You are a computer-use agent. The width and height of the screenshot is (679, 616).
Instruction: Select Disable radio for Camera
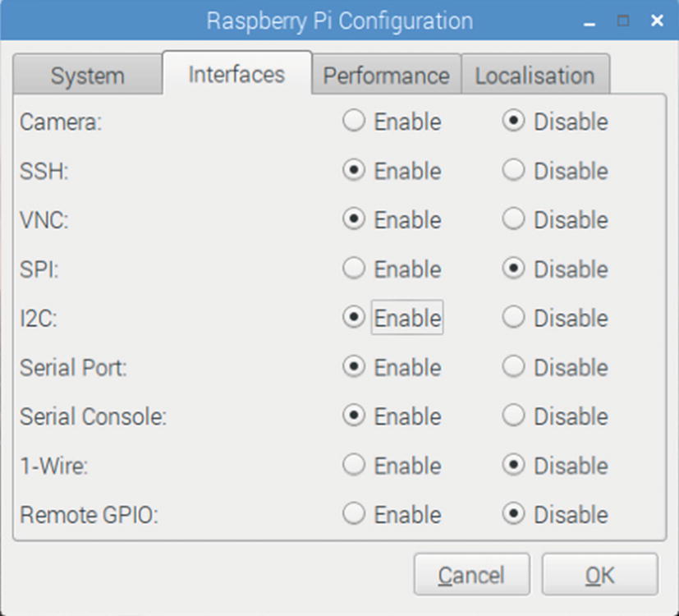(x=514, y=122)
